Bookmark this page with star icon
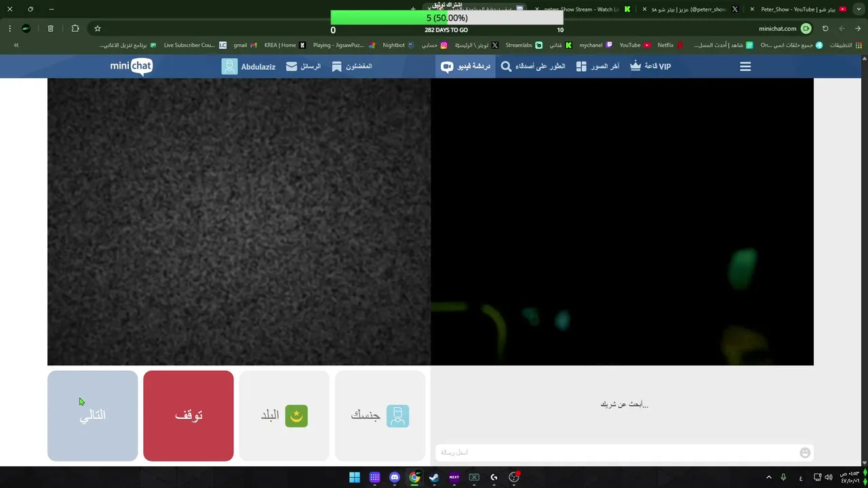Viewport: 868px width, 488px height. coord(98,28)
